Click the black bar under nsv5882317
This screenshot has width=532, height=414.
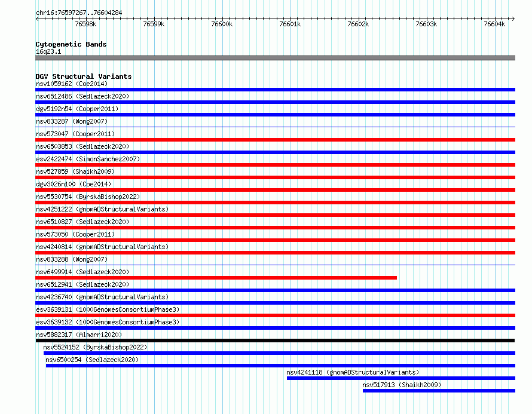point(275,341)
